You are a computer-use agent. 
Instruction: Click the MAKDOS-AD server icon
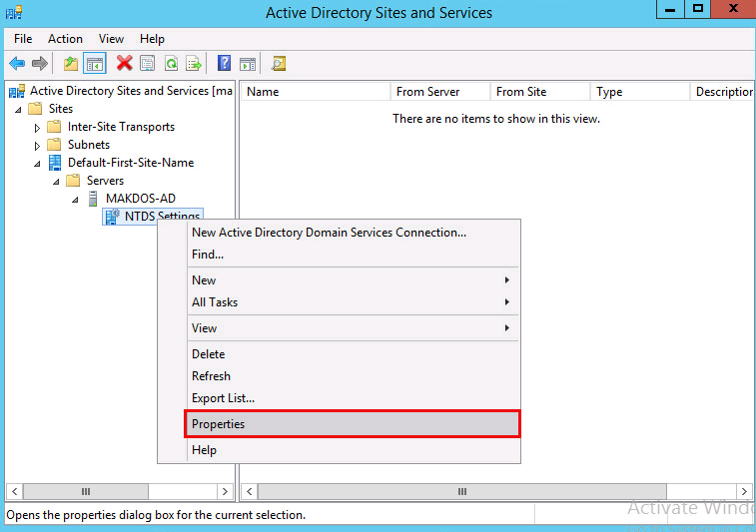[x=93, y=198]
